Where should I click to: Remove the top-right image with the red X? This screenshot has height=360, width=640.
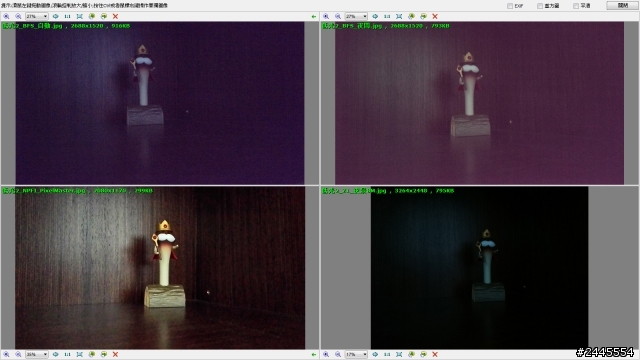[435, 16]
